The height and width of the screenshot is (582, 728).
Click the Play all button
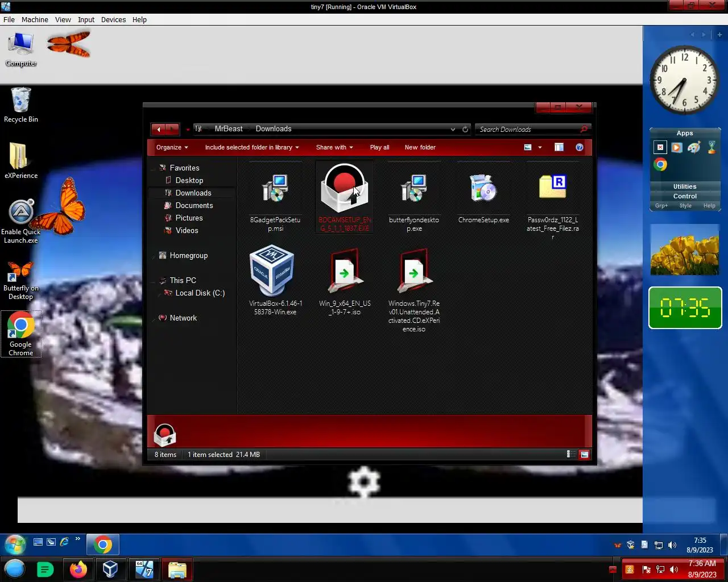[x=380, y=147]
